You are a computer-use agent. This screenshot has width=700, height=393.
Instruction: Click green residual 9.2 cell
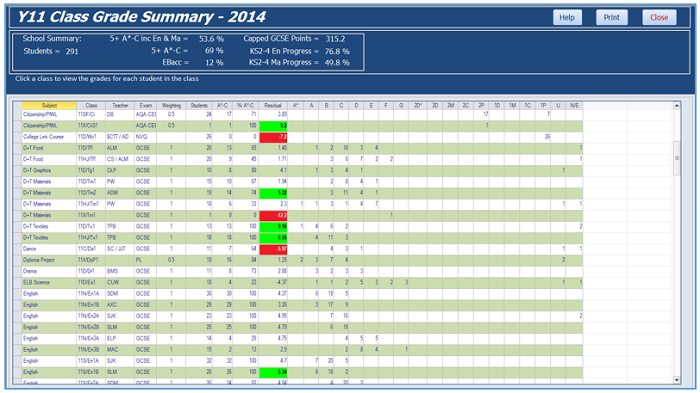pos(273,125)
